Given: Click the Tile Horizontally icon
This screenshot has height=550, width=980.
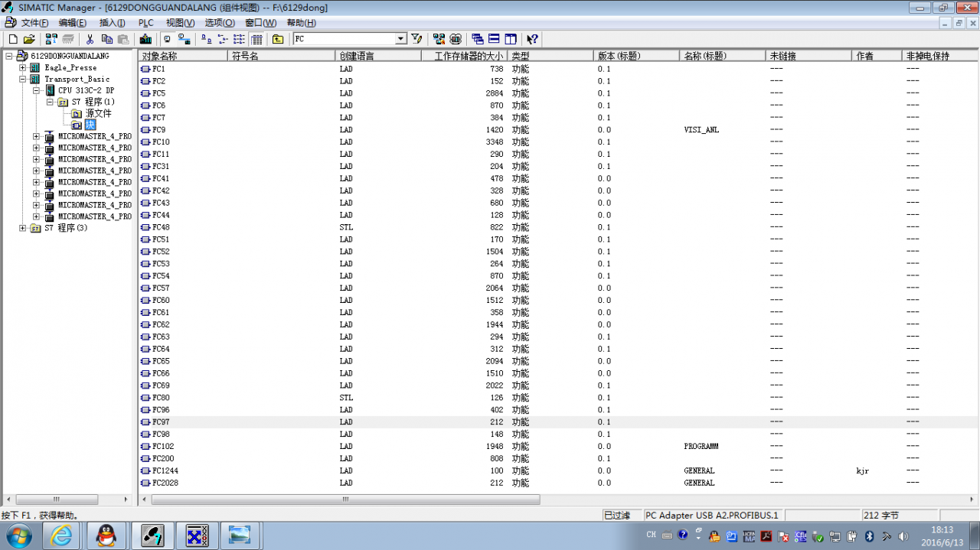Looking at the screenshot, I should pos(494,39).
